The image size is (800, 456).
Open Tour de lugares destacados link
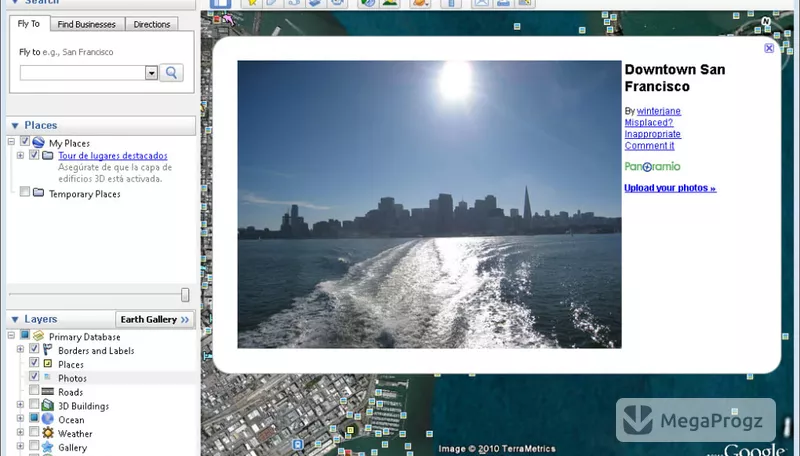click(x=112, y=156)
